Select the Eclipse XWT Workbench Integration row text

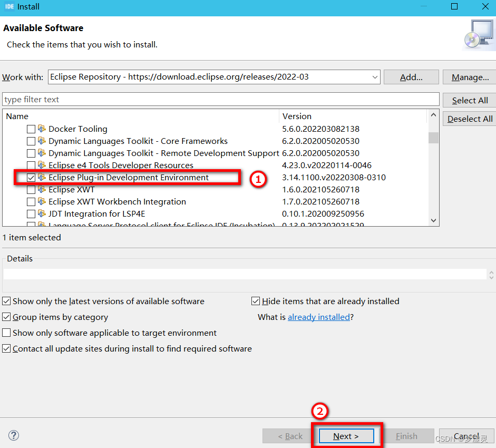[117, 201]
